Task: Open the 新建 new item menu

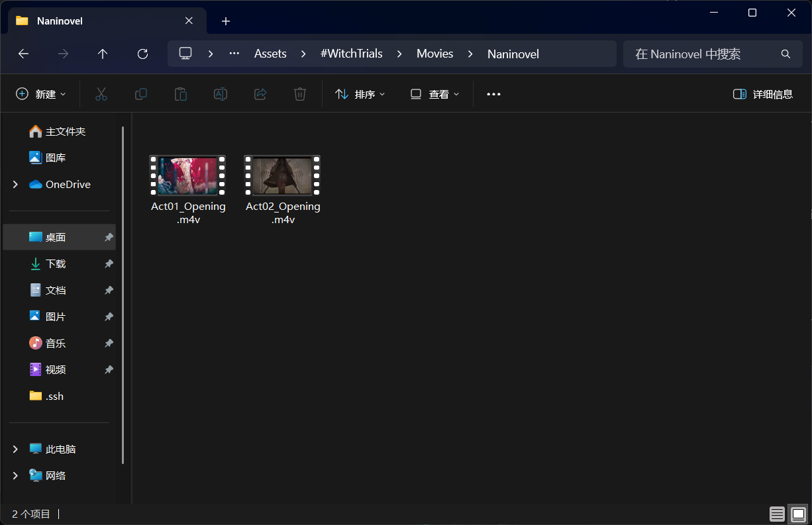Action: point(41,94)
